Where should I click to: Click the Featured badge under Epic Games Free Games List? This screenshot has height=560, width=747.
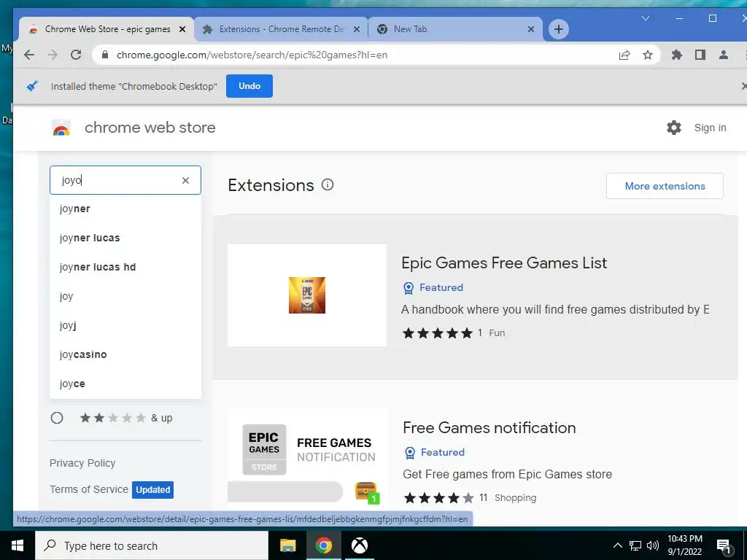(x=433, y=287)
